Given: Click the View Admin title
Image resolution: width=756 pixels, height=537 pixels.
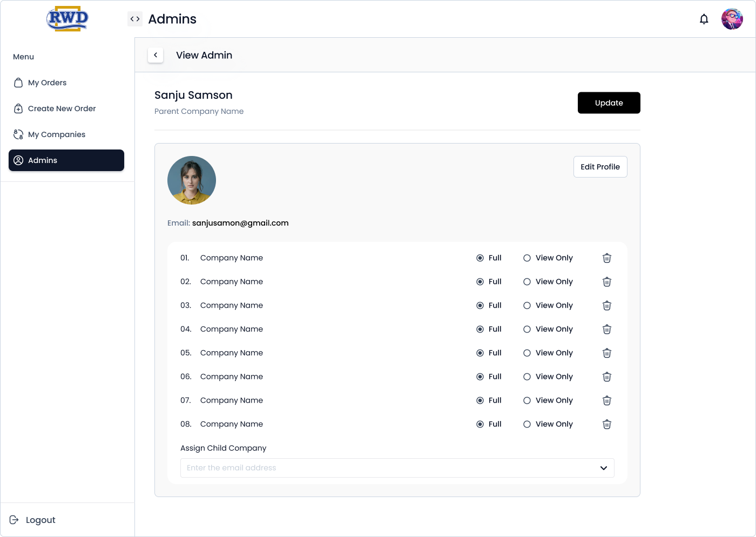Looking at the screenshot, I should click(x=204, y=55).
